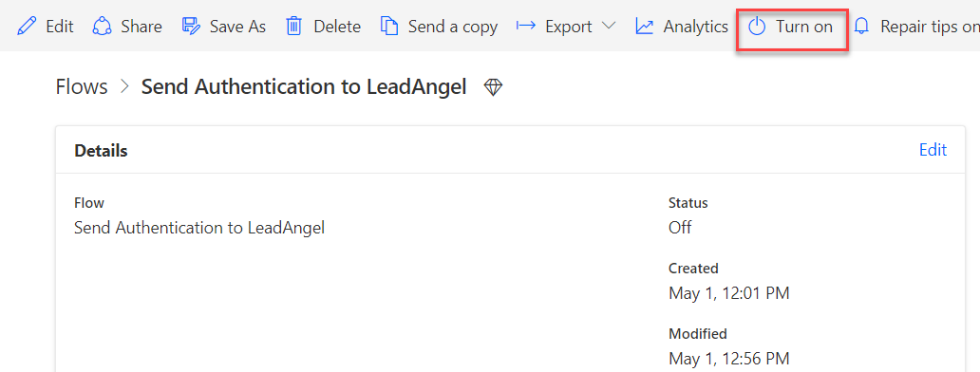Choose the Analytics toolbar text
Viewport: 980px width, 372px height.
pos(696,27)
